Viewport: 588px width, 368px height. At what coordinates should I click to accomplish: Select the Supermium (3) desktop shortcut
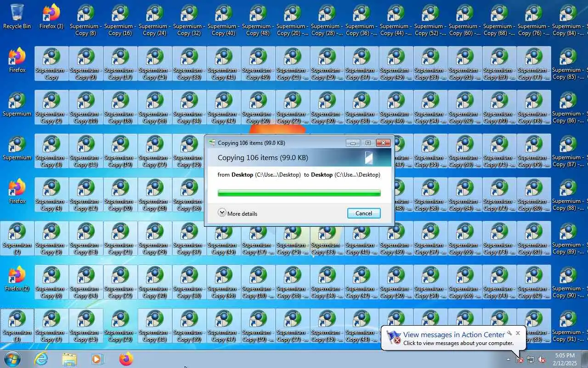click(17, 326)
